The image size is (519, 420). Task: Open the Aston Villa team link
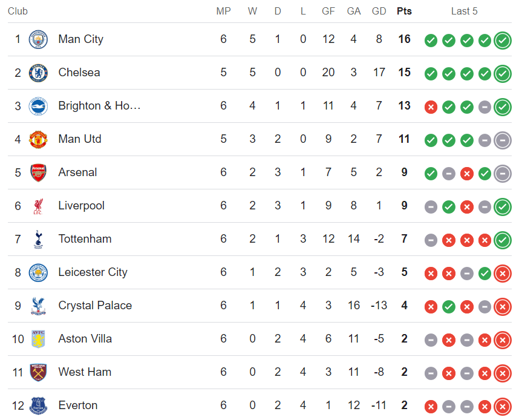click(x=85, y=339)
